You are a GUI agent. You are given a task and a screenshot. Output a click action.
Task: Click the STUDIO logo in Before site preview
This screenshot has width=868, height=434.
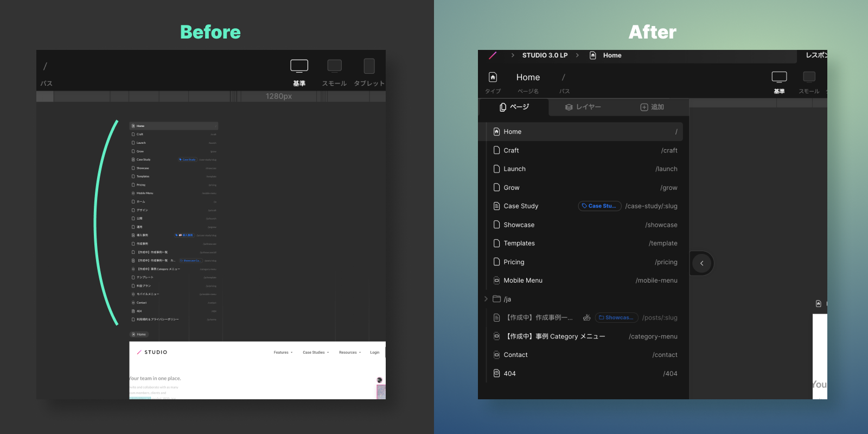click(152, 352)
